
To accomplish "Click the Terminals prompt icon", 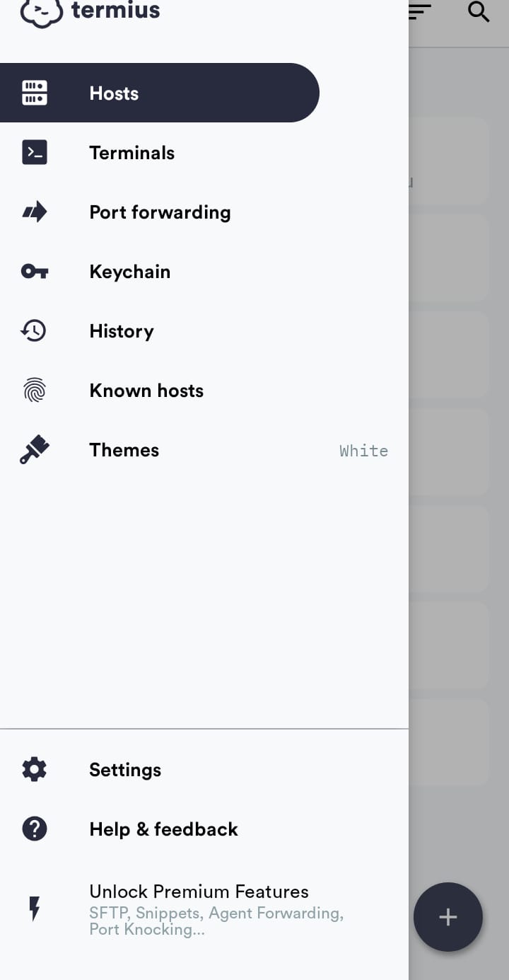I will 34,152.
